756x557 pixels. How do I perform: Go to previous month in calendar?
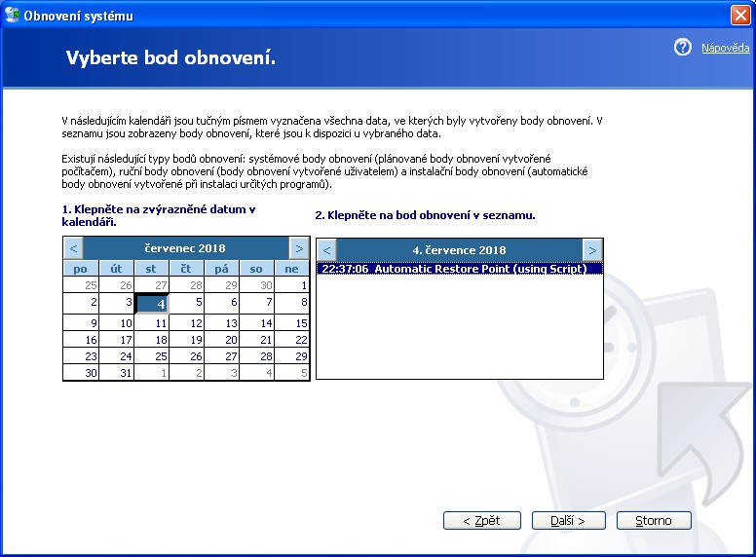pos(73,248)
